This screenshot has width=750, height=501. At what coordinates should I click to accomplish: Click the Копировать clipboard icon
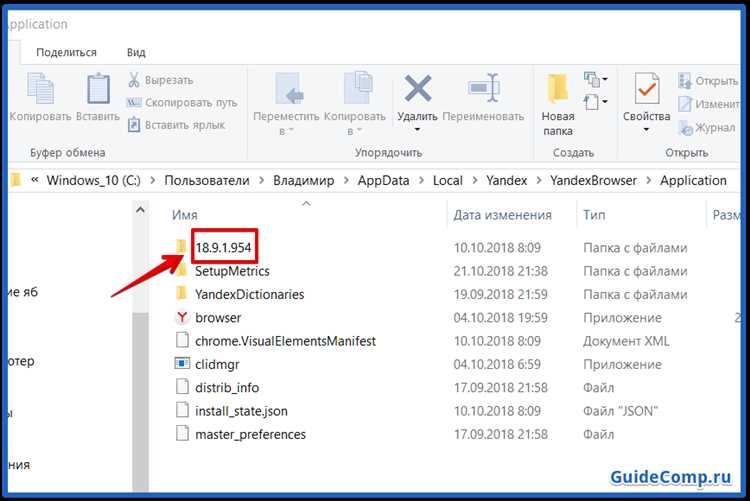pyautogui.click(x=40, y=88)
